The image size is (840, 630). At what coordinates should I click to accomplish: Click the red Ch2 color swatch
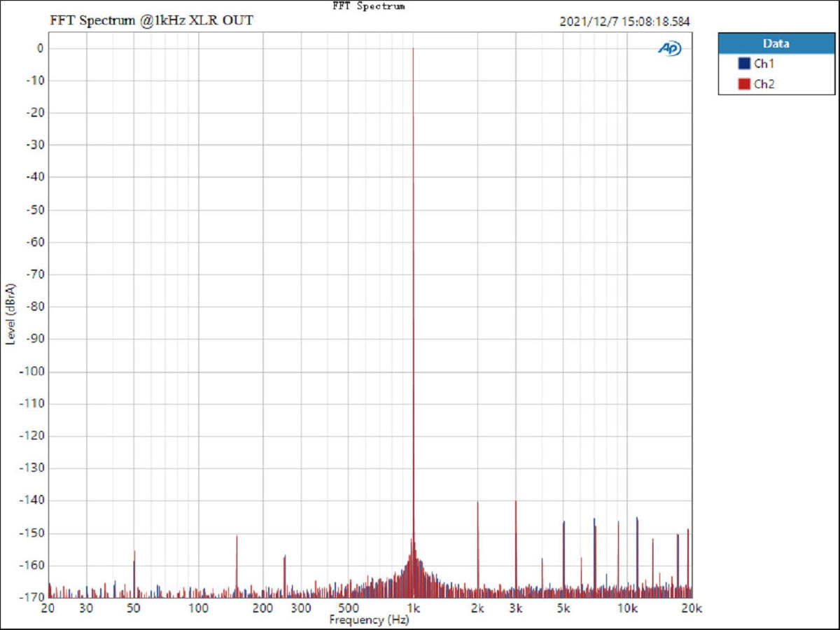[x=744, y=84]
